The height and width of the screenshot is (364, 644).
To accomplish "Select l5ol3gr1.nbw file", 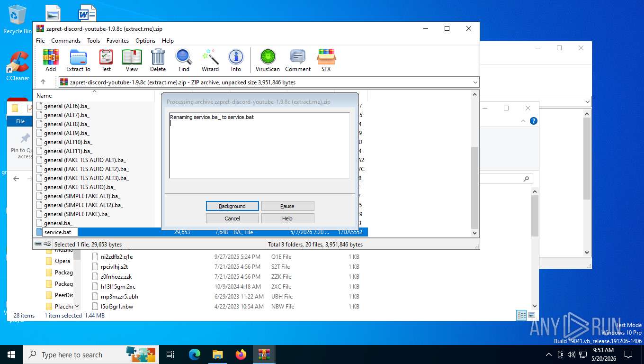I will pyautogui.click(x=116, y=307).
